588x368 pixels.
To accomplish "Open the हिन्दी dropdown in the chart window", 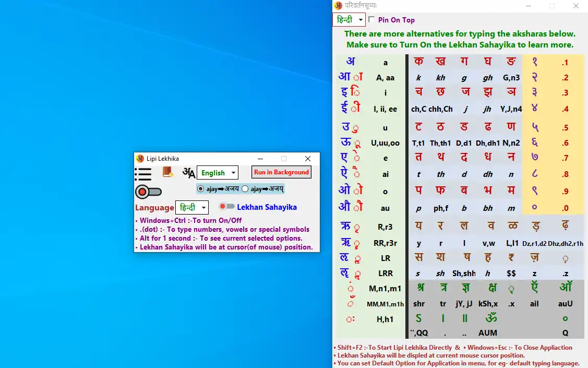I will pyautogui.click(x=349, y=19).
